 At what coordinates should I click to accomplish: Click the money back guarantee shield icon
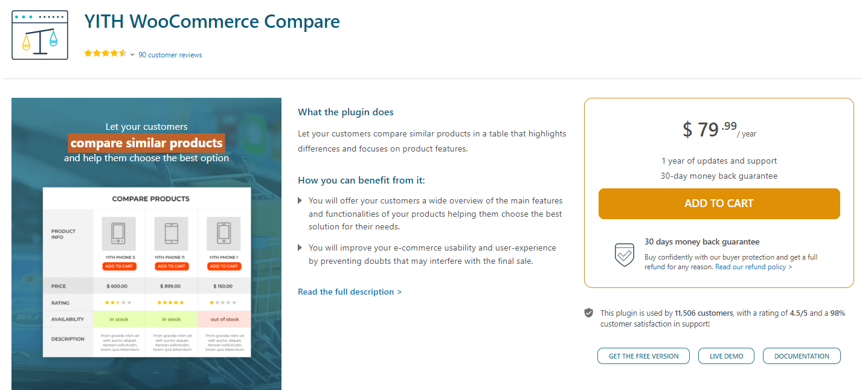click(x=624, y=255)
